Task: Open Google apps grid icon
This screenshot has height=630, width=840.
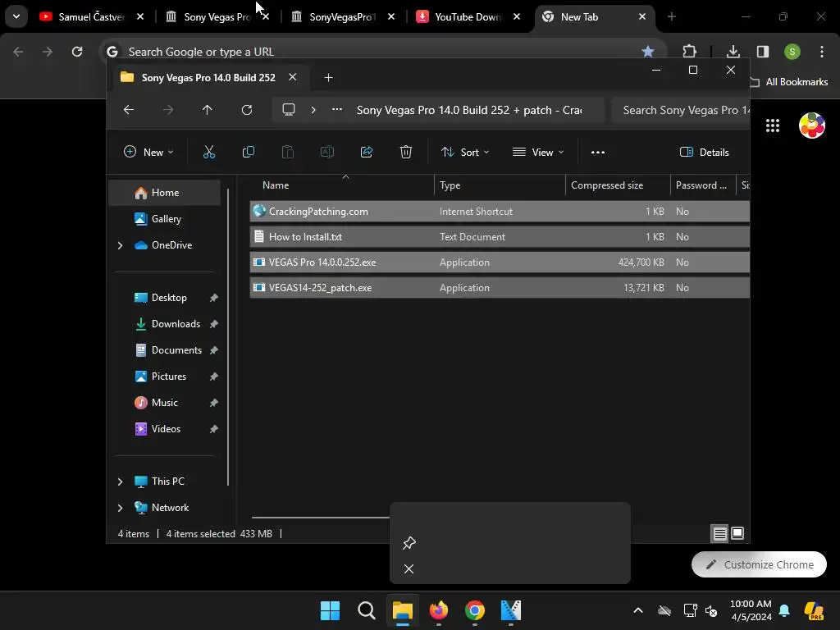Action: click(773, 126)
